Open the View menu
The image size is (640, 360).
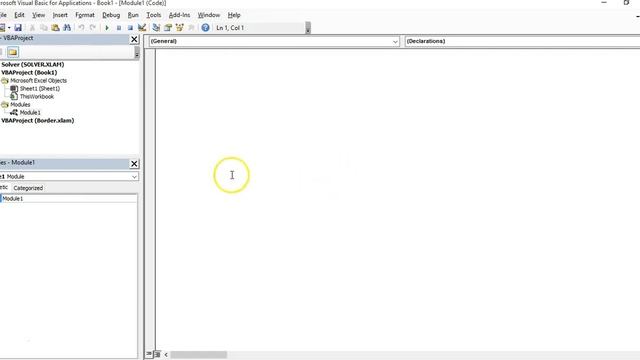coord(38,15)
